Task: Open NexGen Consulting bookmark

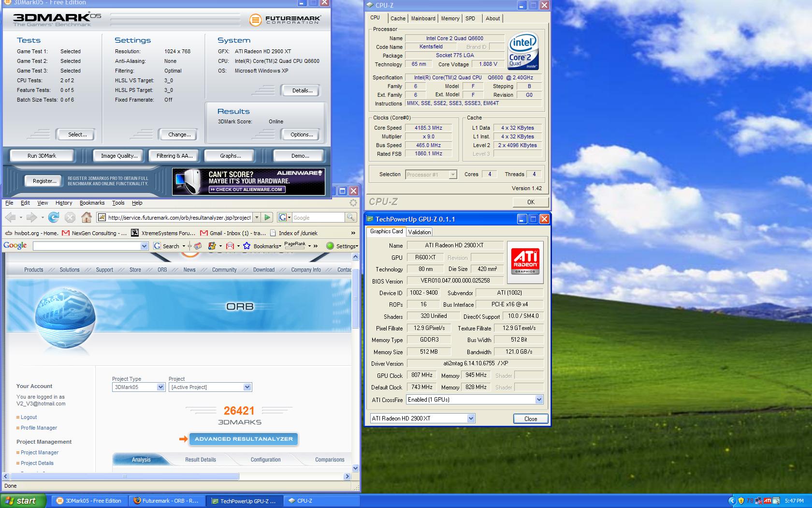Action: [x=94, y=233]
